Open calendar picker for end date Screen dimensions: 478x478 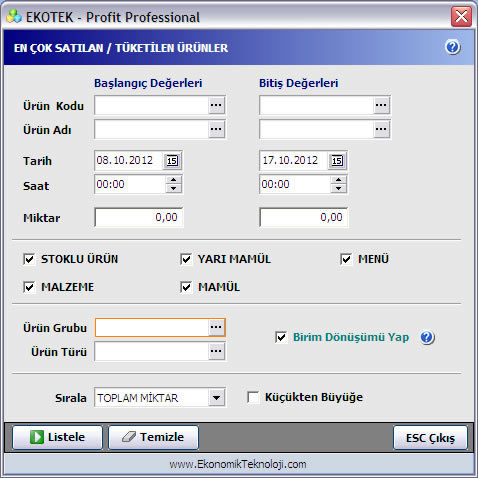[337, 161]
